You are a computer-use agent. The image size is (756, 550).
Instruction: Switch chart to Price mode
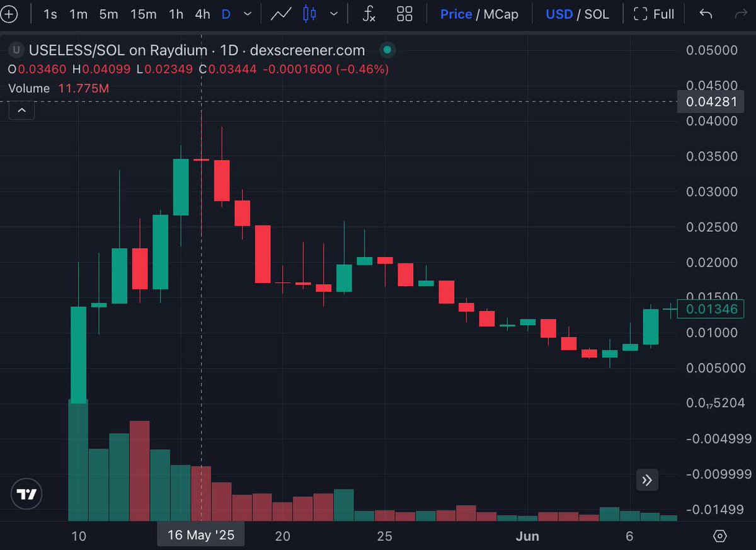[x=456, y=14]
